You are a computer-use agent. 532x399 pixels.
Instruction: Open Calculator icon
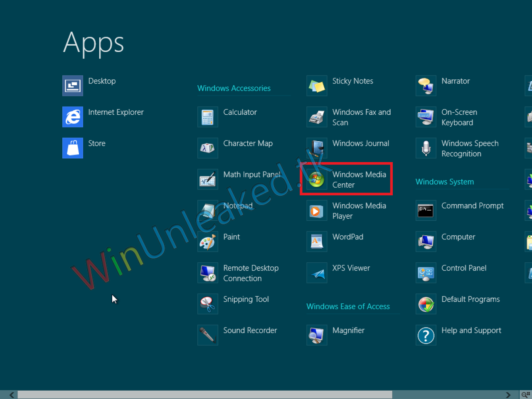(x=208, y=117)
